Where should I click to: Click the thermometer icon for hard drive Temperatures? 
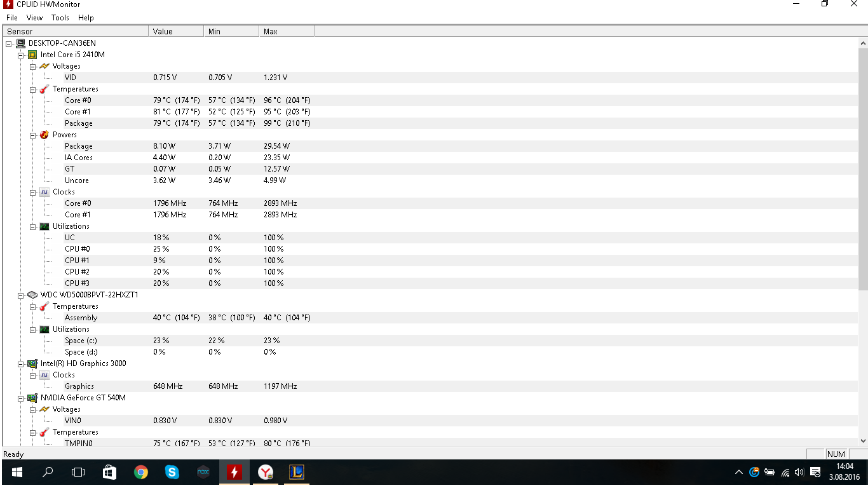[x=44, y=306]
